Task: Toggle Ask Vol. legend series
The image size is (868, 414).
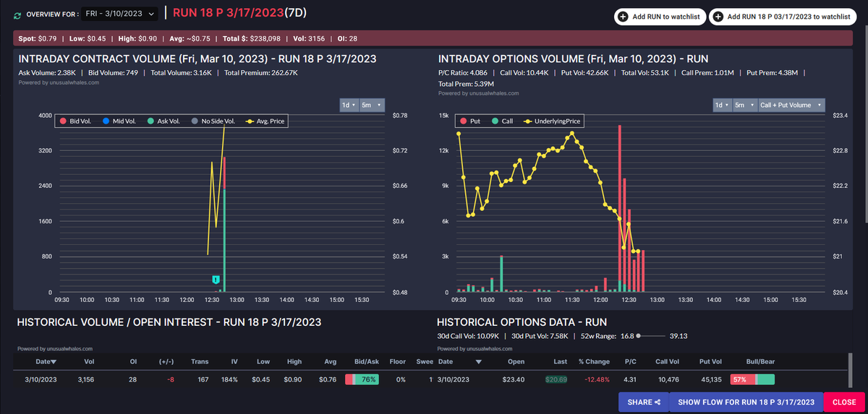Action: point(163,122)
